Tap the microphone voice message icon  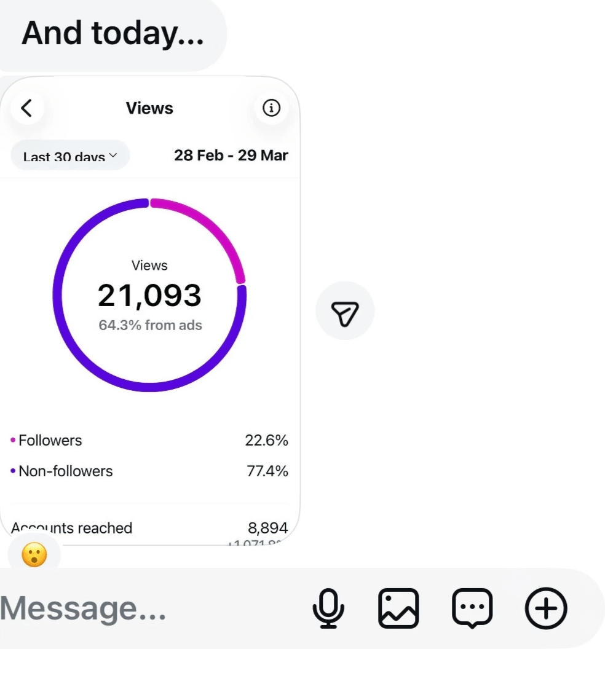(x=328, y=608)
